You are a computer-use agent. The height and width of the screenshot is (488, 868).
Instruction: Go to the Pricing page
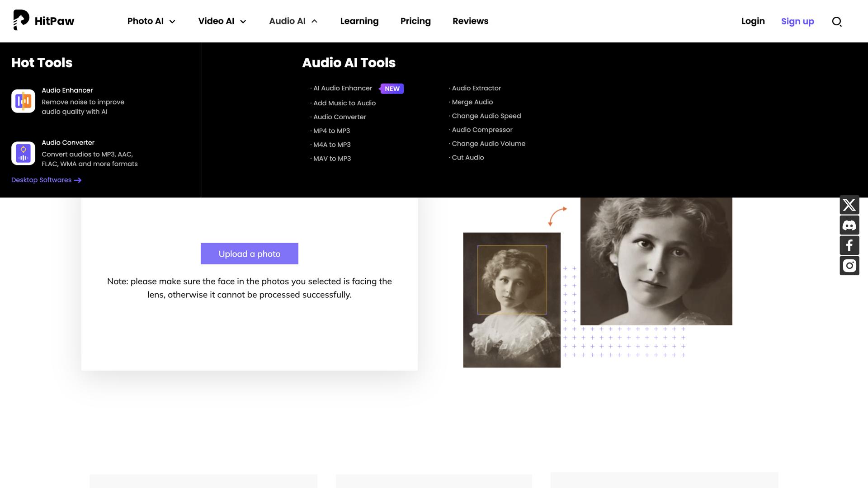point(415,21)
